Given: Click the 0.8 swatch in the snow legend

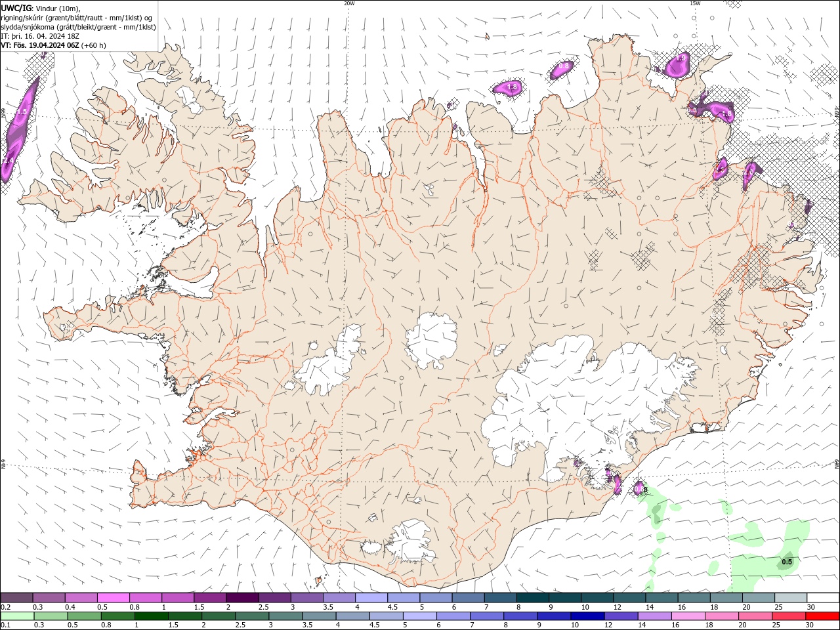Looking at the screenshot, I should point(145,598).
